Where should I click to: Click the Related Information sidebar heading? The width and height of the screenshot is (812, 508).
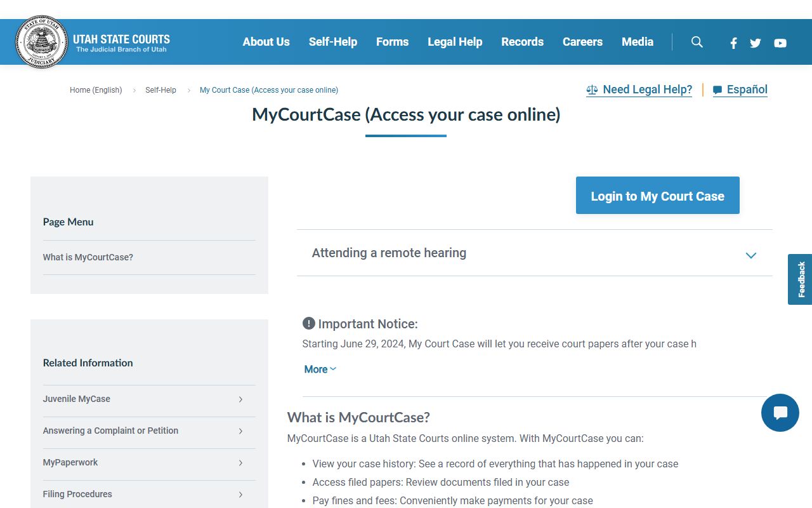click(88, 363)
